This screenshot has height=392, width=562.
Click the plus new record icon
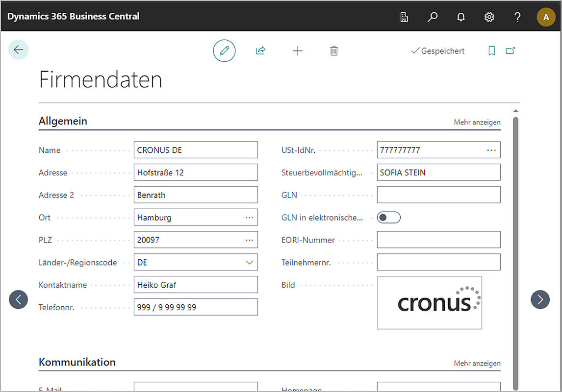298,51
